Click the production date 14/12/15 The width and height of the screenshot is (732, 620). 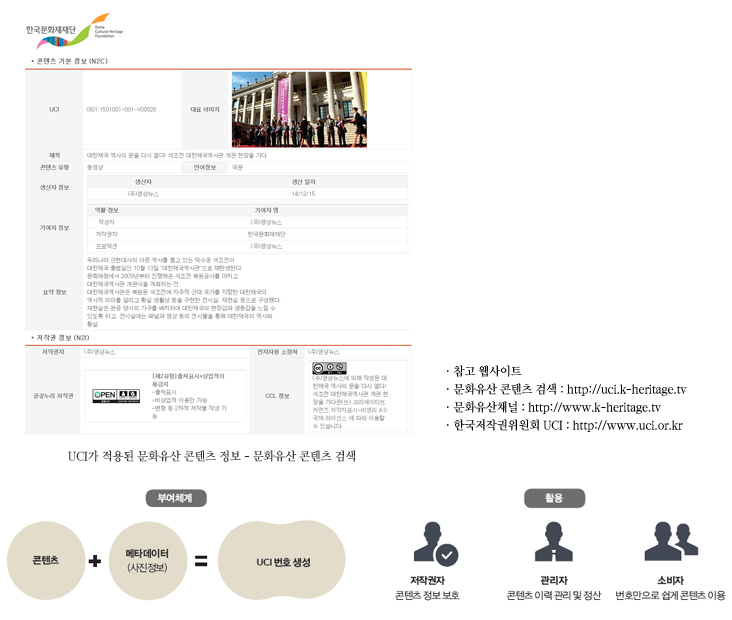303,194
